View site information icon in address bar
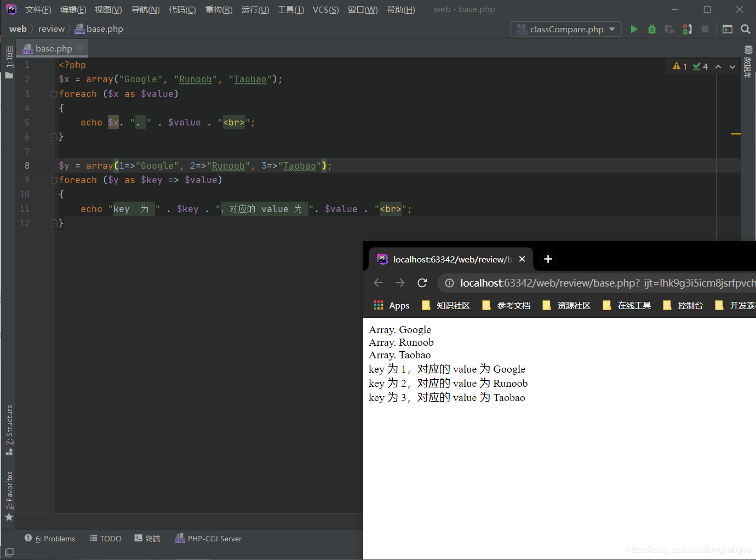This screenshot has width=756, height=560. click(x=449, y=283)
